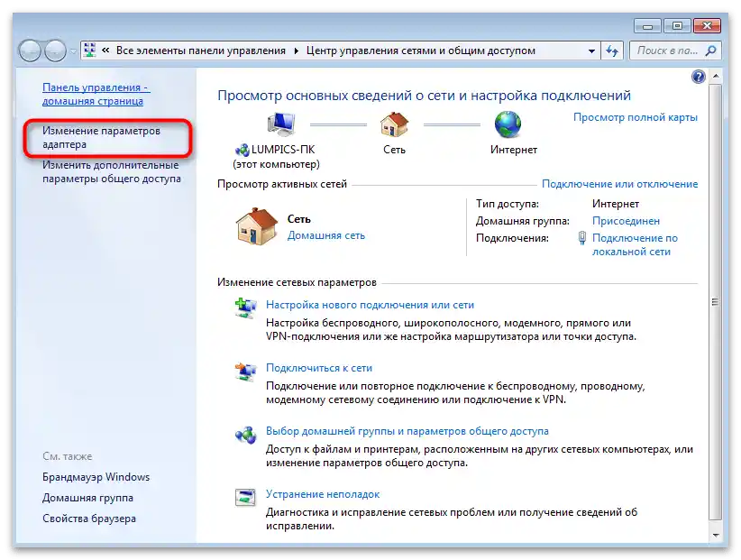
Task: Maximize the window
Action: (677, 26)
